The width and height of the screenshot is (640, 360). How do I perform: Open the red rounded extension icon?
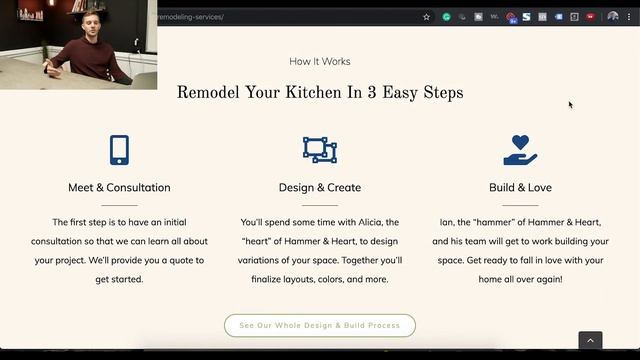(590, 17)
